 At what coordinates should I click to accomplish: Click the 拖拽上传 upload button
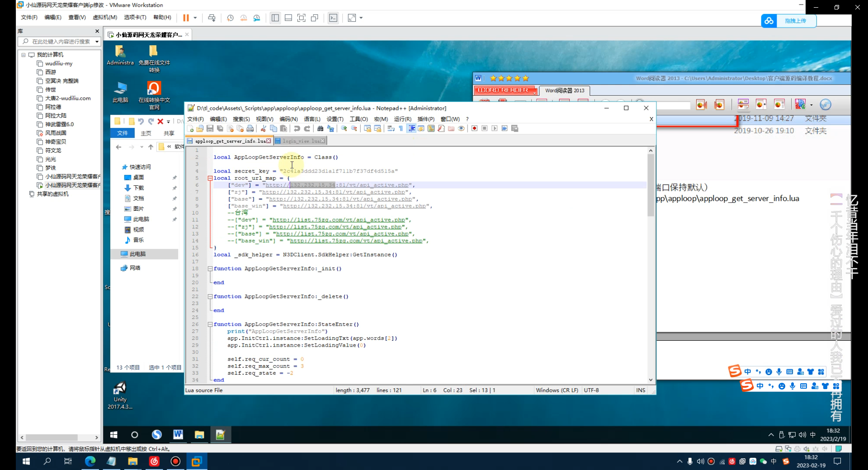[x=789, y=21]
